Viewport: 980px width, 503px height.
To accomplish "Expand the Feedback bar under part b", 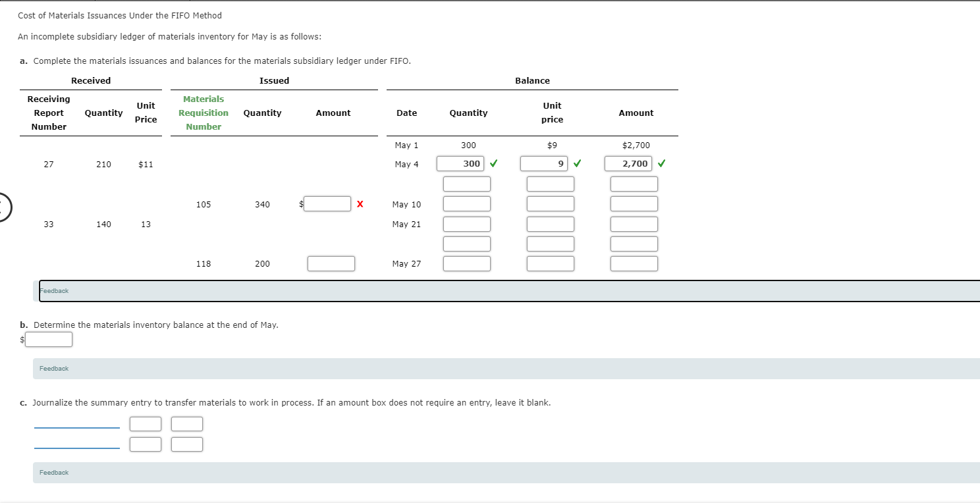I will 506,369.
